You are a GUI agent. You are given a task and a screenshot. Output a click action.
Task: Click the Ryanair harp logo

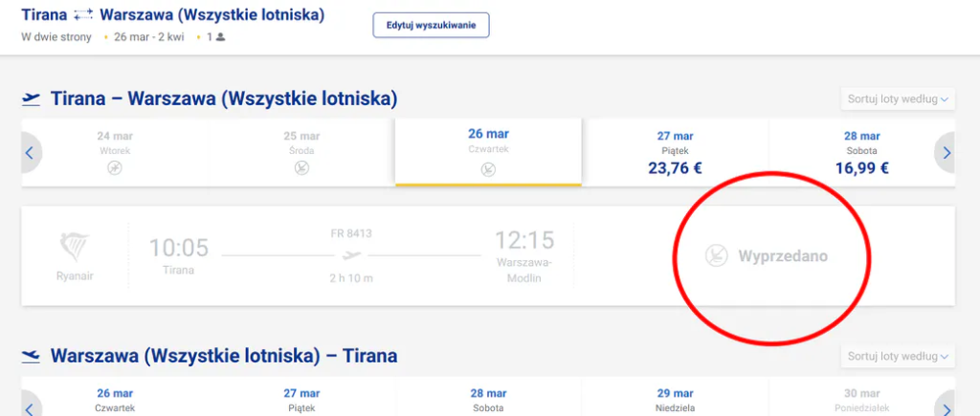75,249
